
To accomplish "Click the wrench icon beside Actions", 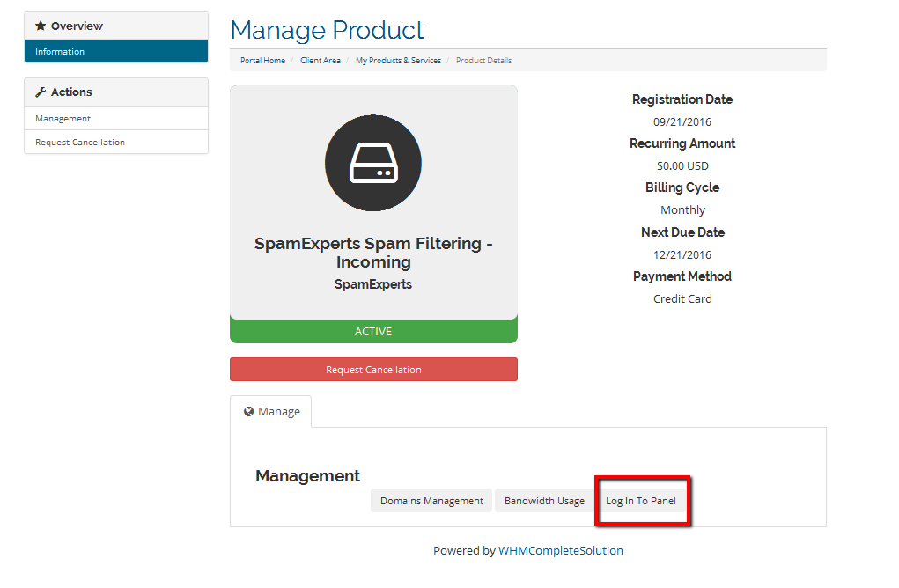I will click(41, 92).
